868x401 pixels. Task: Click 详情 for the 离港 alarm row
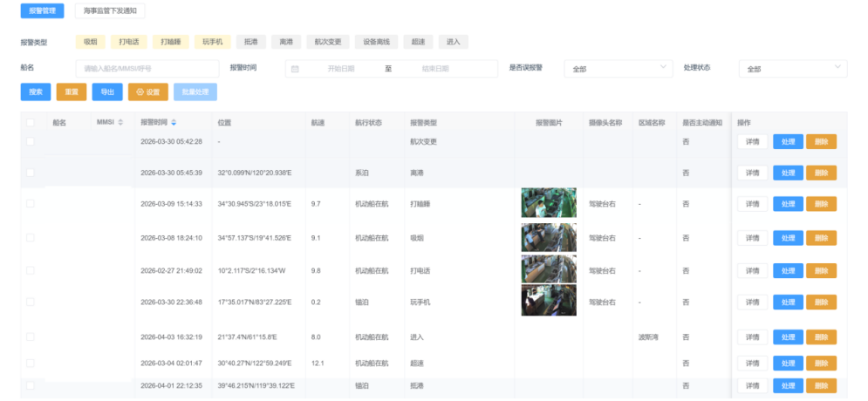752,173
